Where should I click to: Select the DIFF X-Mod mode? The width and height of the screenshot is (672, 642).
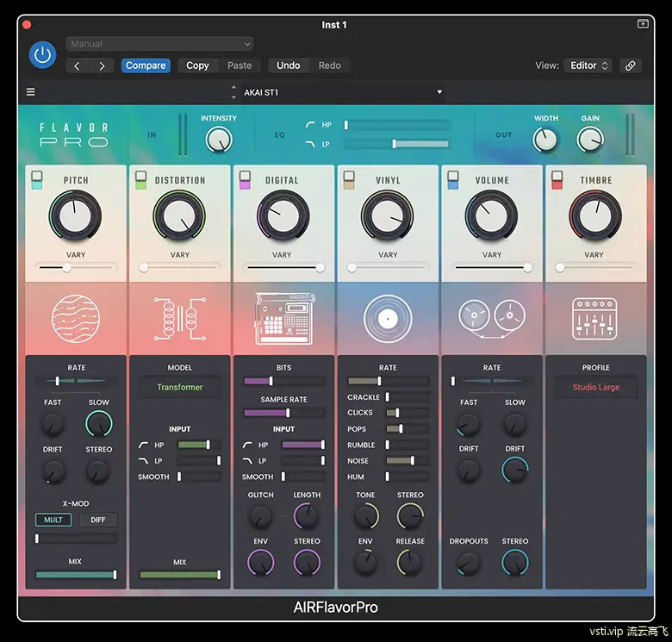[98, 520]
